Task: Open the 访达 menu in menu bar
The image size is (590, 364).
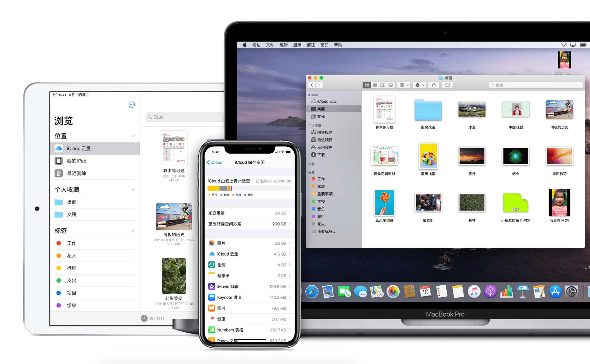Action: click(x=256, y=45)
